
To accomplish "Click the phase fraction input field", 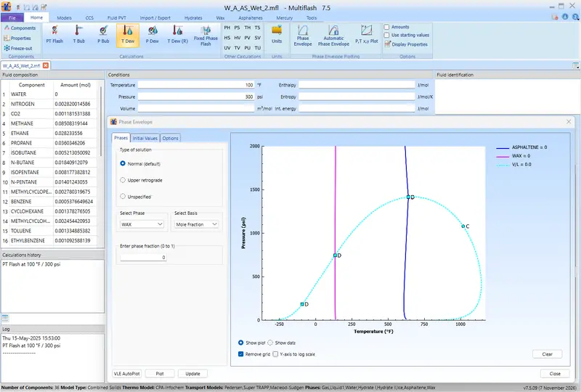I will coord(144,258).
